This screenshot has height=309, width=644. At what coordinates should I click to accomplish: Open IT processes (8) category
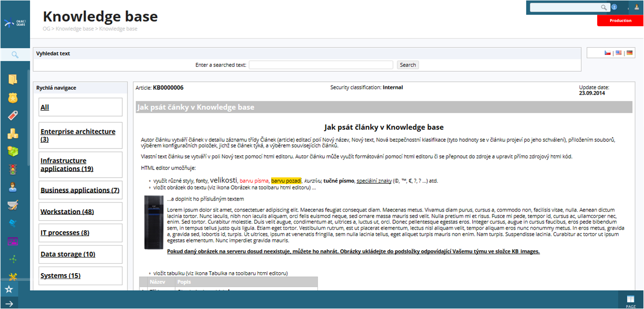pyautogui.click(x=80, y=233)
